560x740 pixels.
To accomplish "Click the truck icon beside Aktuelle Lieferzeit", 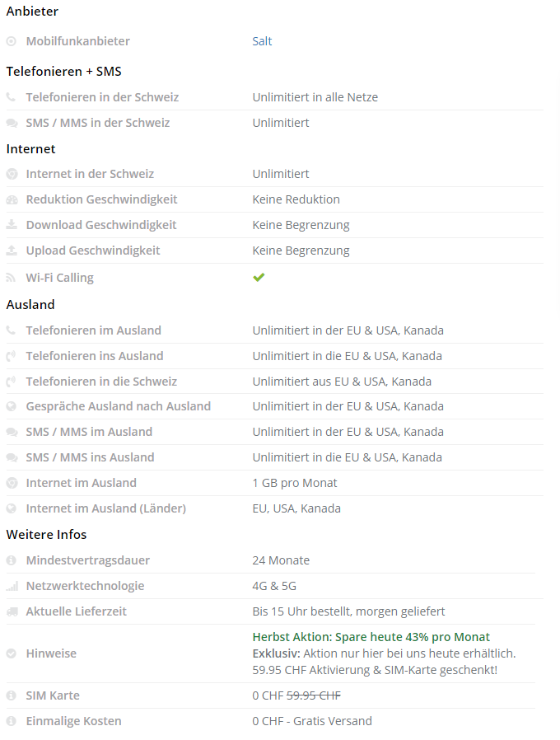I will click(x=12, y=611).
